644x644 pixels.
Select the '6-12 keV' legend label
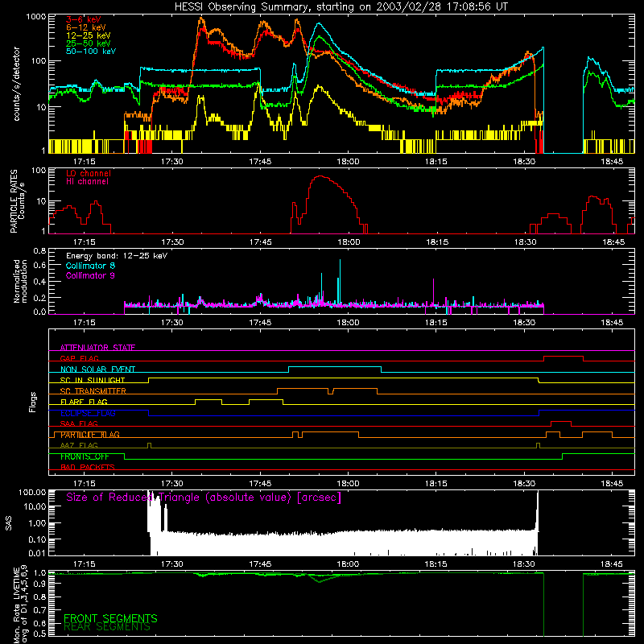(85, 27)
